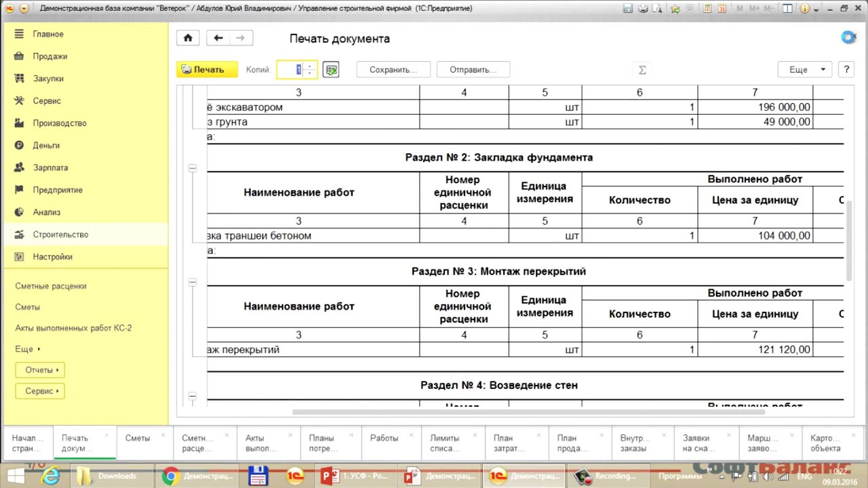
Task: Click the Сохранить... button
Action: (x=395, y=70)
